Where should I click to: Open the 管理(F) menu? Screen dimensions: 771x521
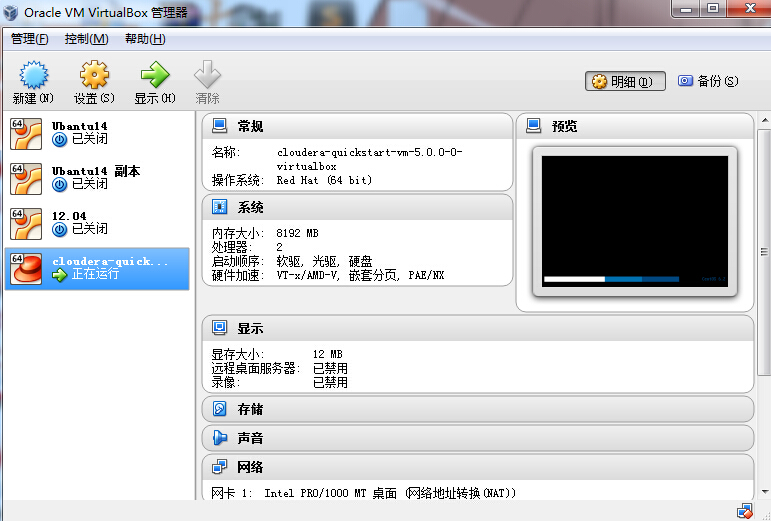30,39
